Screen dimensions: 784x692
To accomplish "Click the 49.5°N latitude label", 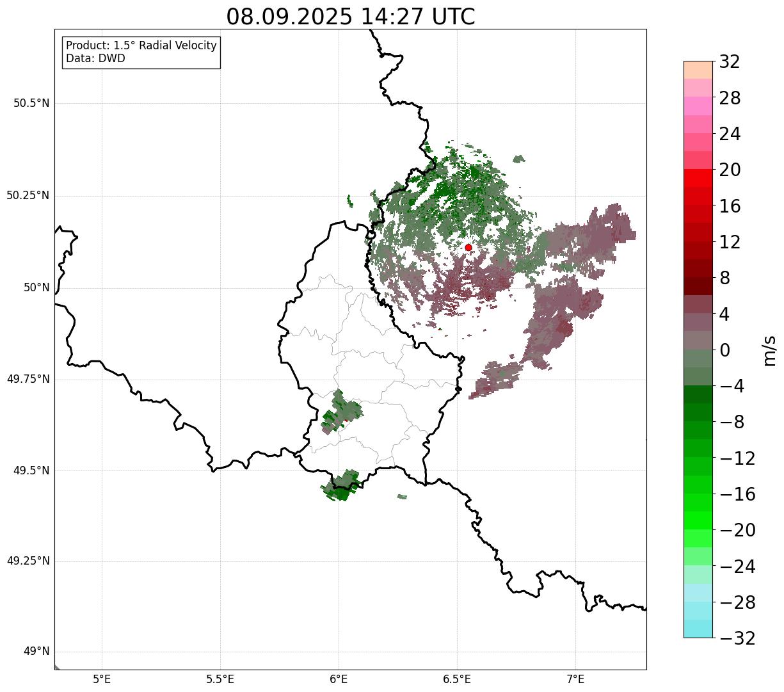I will point(31,471).
